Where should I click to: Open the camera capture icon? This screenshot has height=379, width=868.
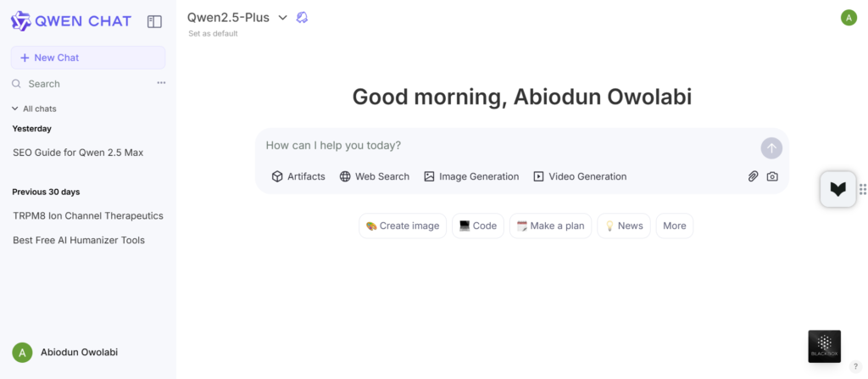[772, 176]
